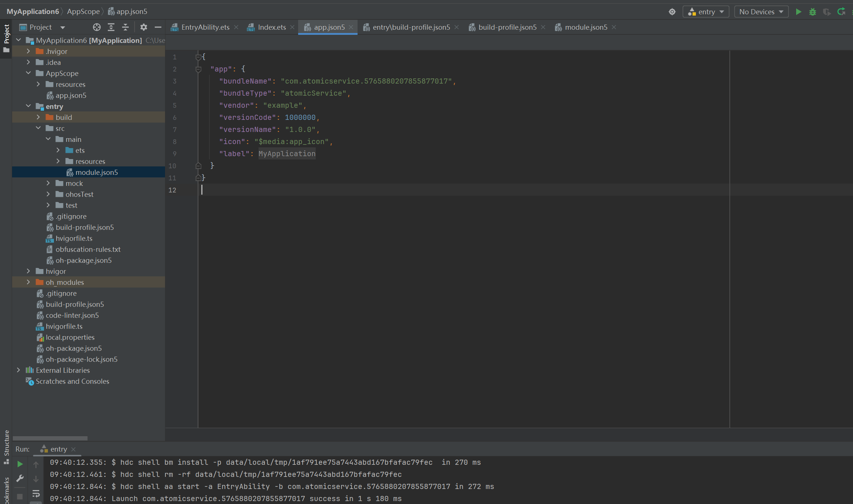Open the entry run configuration dropdown
This screenshot has height=504, width=853.
[706, 12]
